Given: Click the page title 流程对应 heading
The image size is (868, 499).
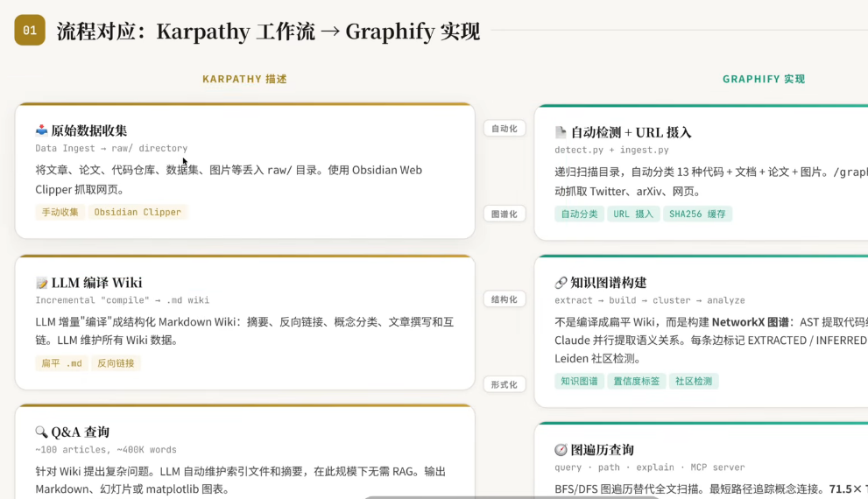Looking at the screenshot, I should [x=268, y=31].
